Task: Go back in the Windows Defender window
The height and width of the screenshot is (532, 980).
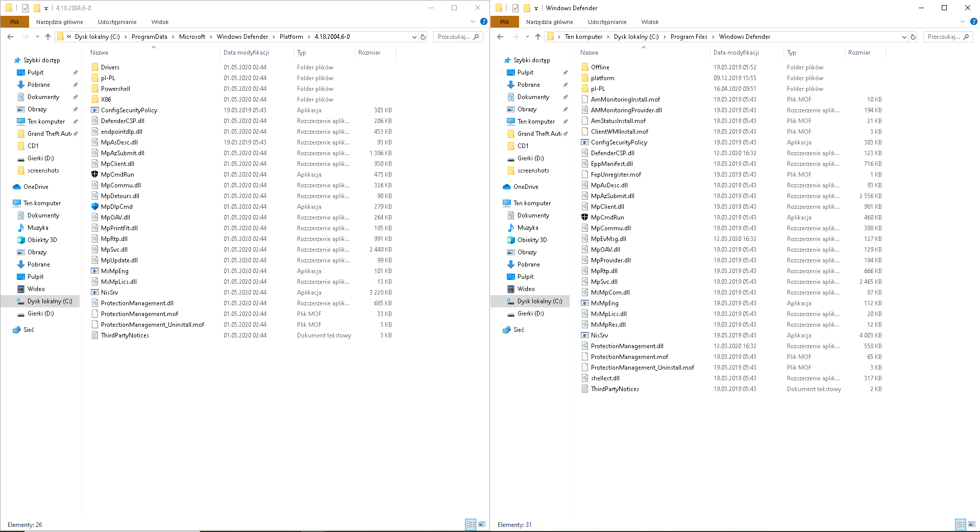Action: [x=500, y=37]
